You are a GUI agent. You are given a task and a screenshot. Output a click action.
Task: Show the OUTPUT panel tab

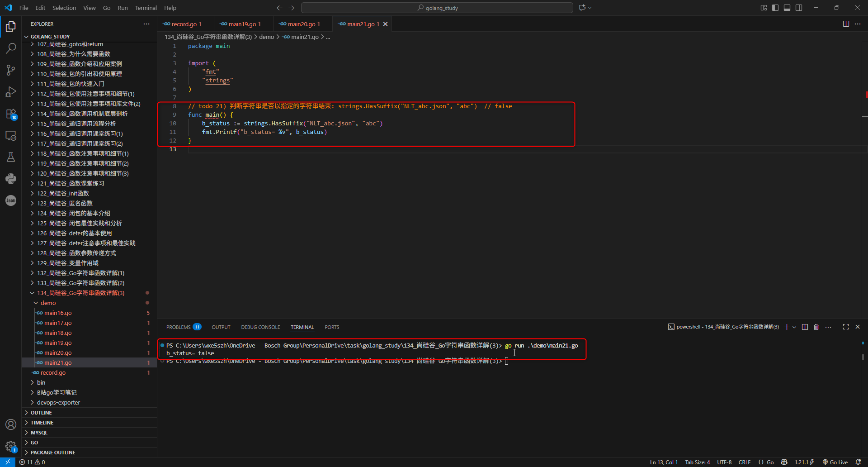click(221, 327)
